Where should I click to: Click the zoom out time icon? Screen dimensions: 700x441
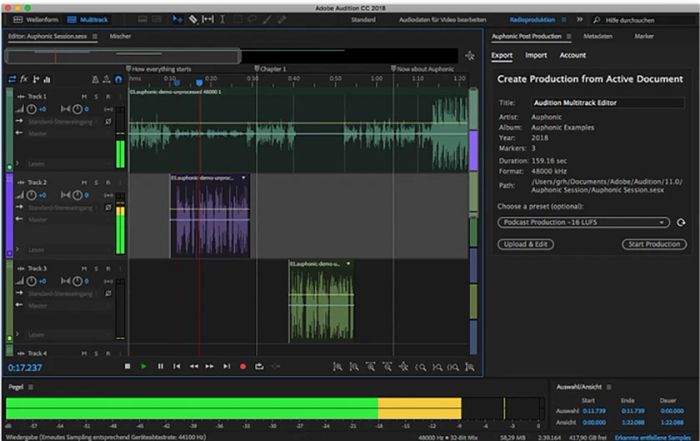(387, 367)
